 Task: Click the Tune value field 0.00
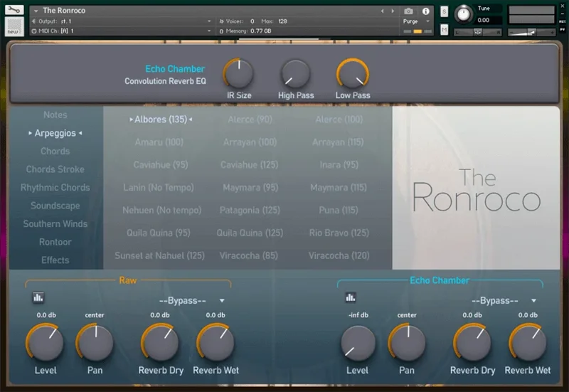489,21
